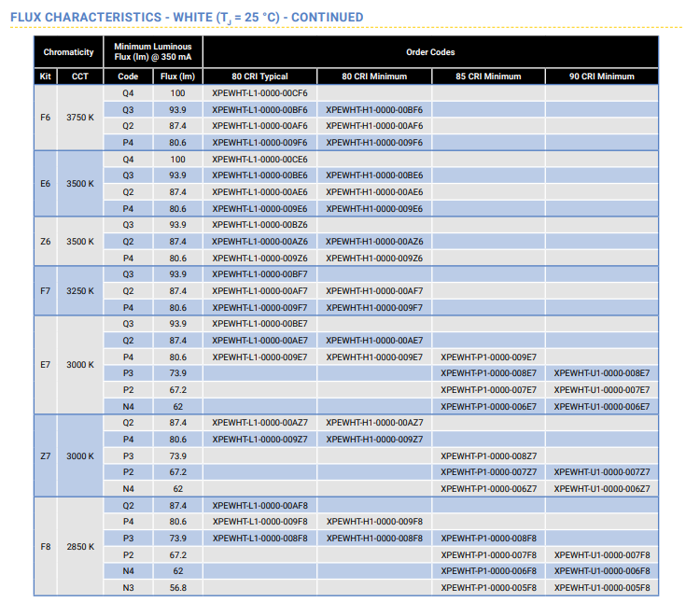The width and height of the screenshot is (686, 616).
Task: Click the 'CCT' subheader
Action: click(80, 77)
